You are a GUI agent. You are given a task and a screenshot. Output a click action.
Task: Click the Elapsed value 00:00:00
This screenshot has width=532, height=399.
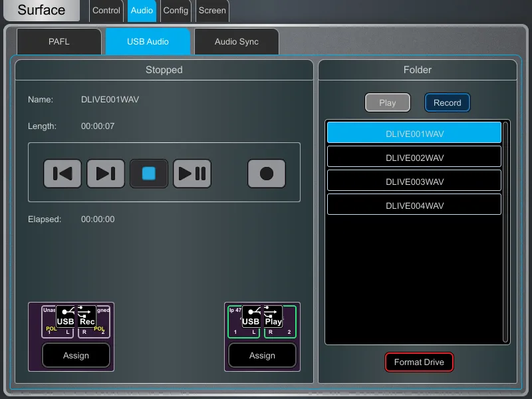point(98,219)
